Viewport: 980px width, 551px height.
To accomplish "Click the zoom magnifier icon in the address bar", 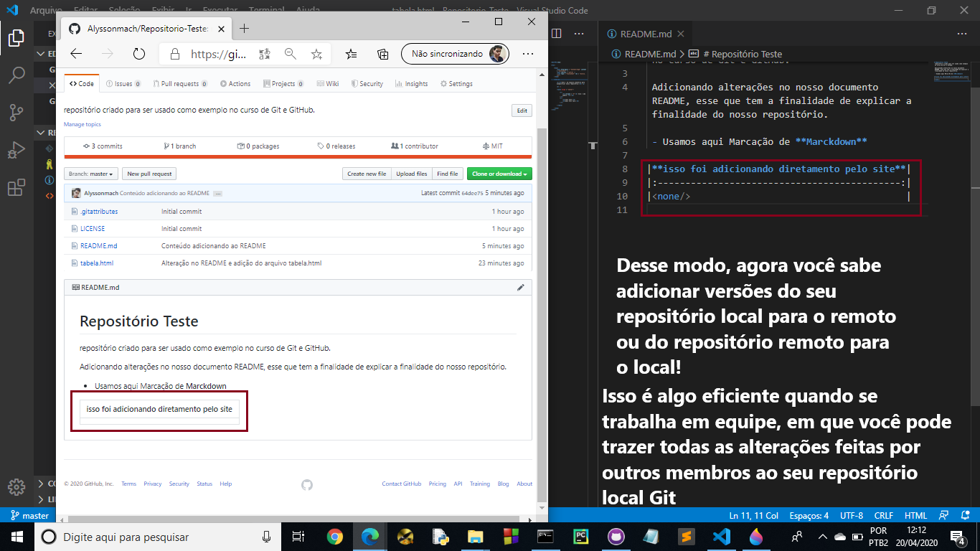I will click(x=291, y=54).
